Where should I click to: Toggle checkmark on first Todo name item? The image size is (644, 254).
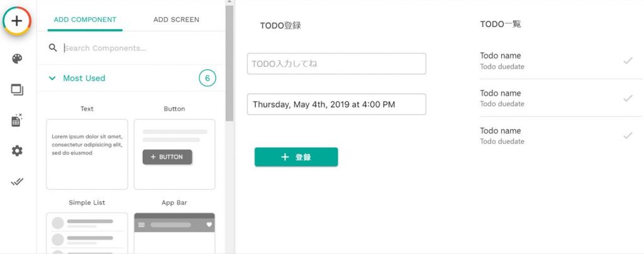click(628, 61)
